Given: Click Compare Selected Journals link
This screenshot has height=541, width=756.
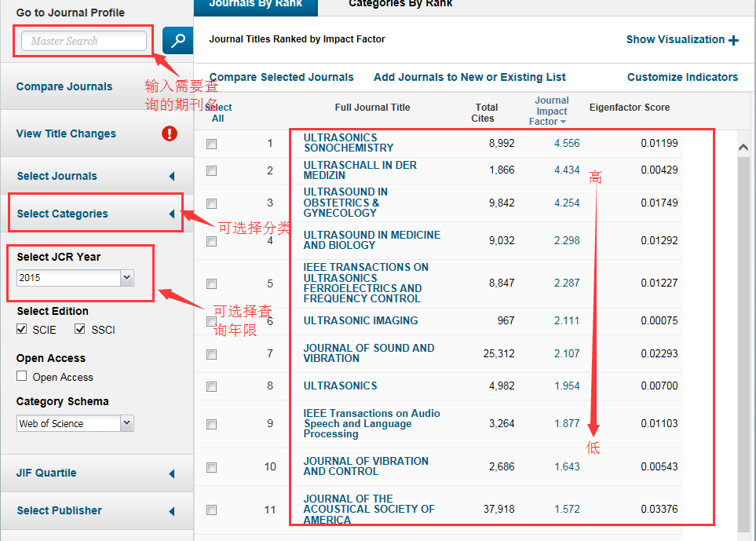Looking at the screenshot, I should 281,77.
